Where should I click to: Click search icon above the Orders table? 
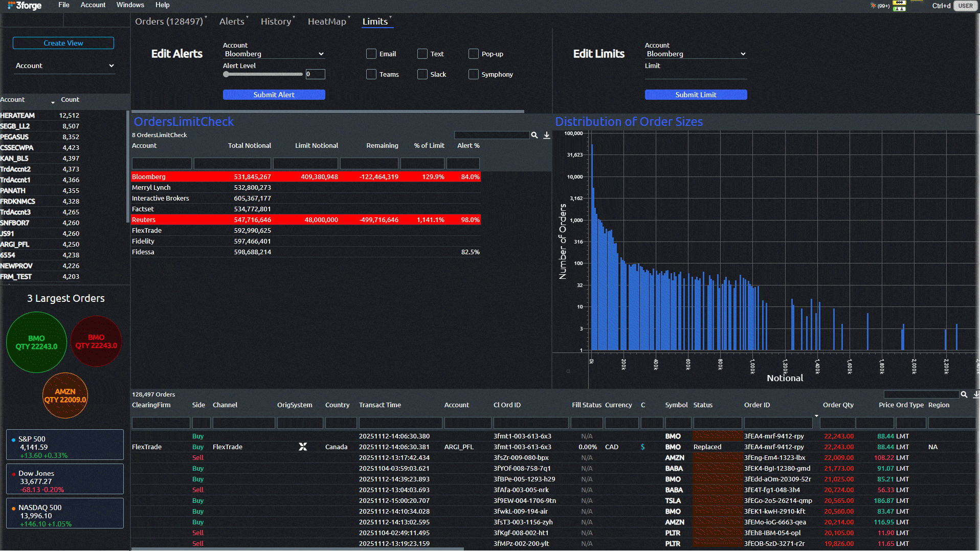click(x=964, y=394)
